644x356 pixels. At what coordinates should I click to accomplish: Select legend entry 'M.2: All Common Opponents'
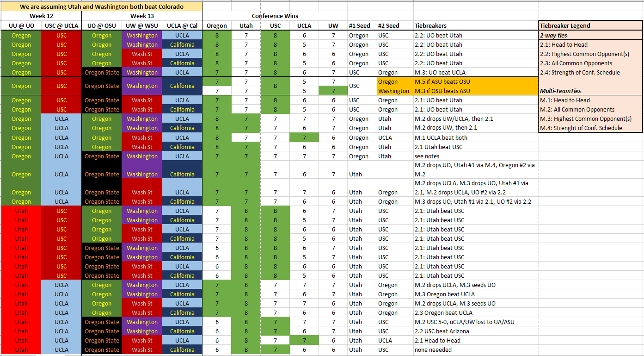point(590,109)
